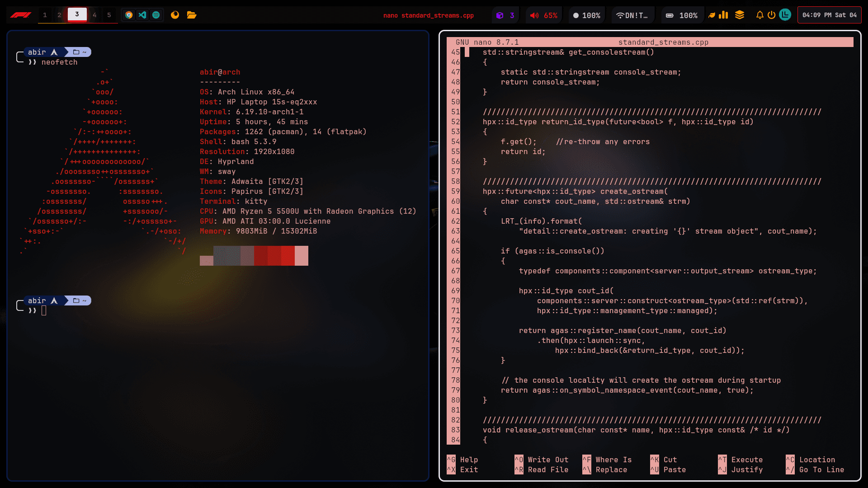Click ^X Exit in nano

462,469
